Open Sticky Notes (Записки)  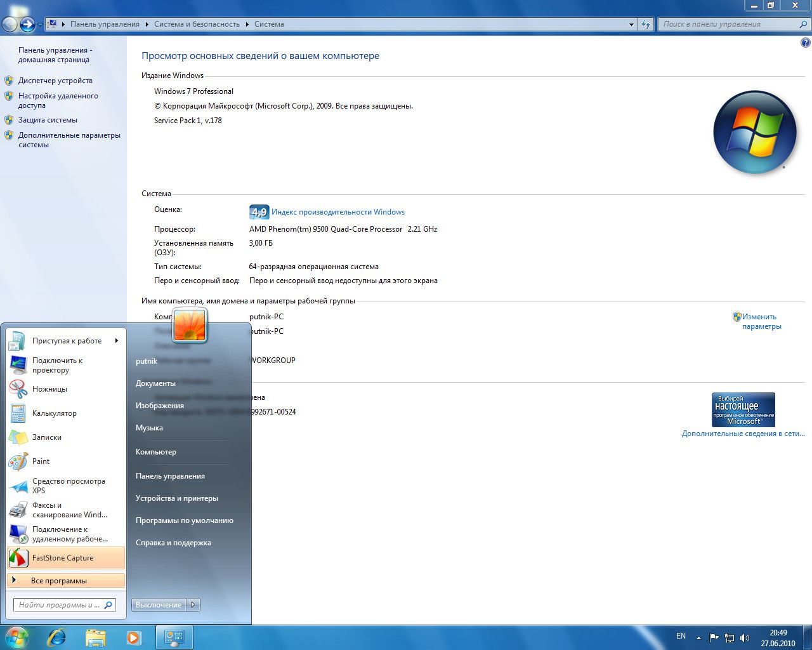[47, 437]
